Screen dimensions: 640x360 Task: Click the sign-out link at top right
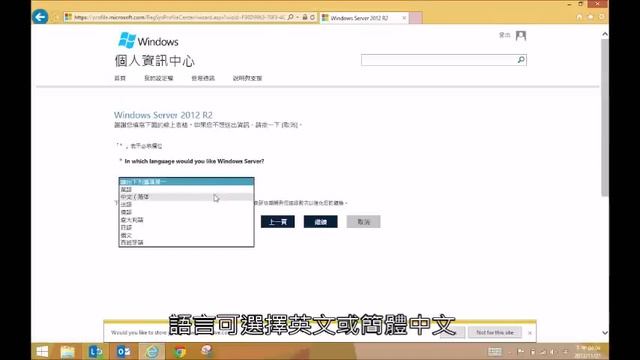click(504, 35)
